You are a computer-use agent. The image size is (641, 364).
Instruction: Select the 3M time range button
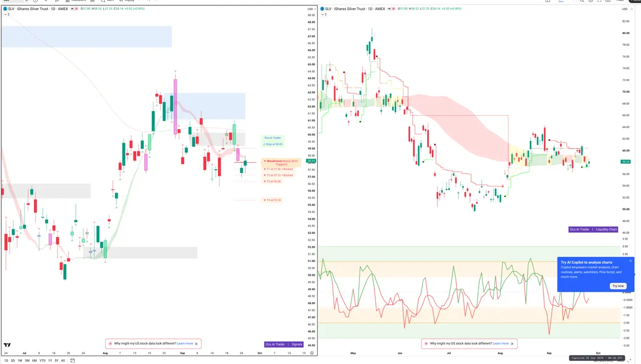pyautogui.click(x=27, y=361)
